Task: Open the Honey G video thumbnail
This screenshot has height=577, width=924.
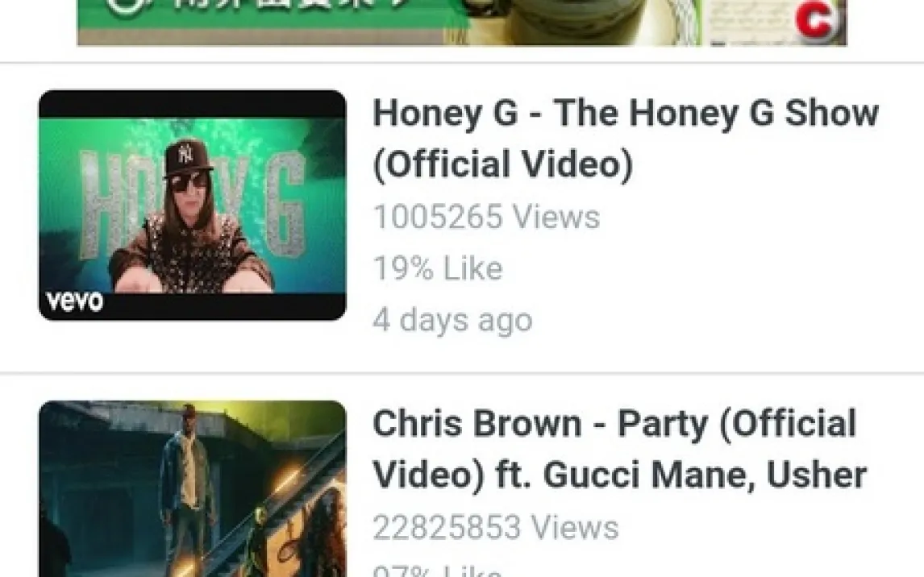Action: coord(192,205)
